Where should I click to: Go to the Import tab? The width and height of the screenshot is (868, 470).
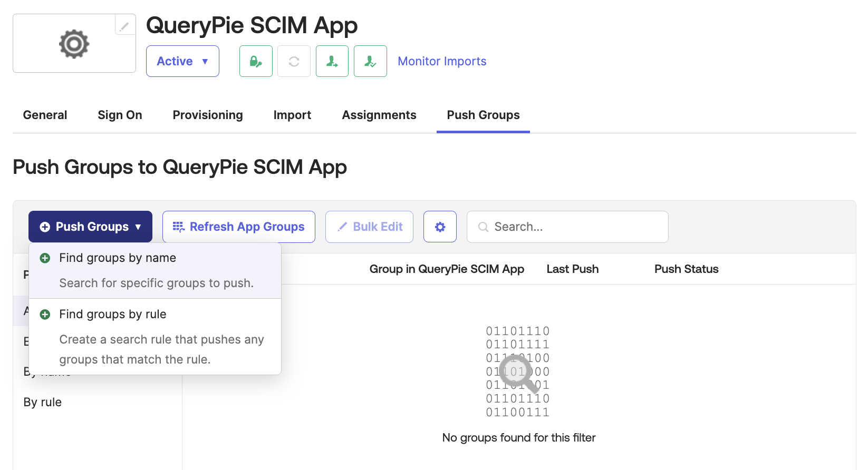coord(292,115)
